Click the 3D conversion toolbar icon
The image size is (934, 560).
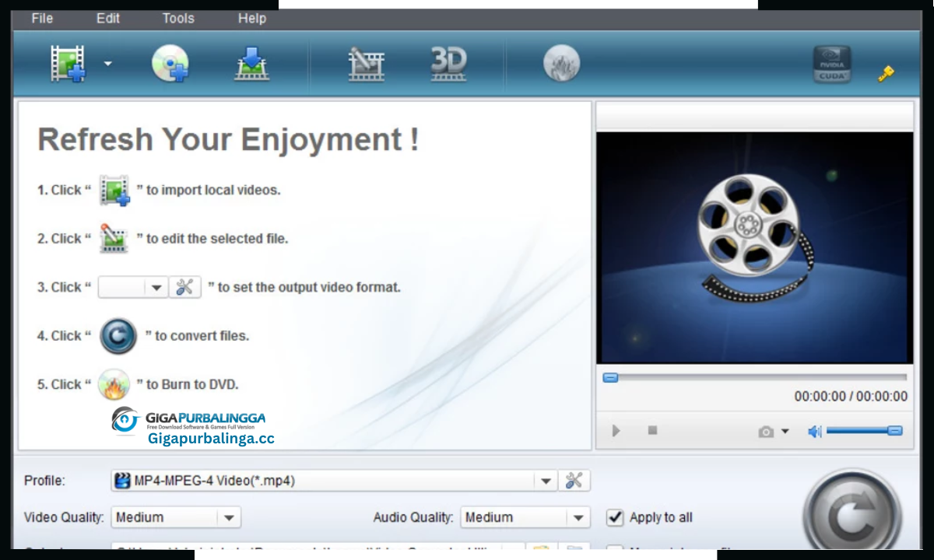pos(449,64)
